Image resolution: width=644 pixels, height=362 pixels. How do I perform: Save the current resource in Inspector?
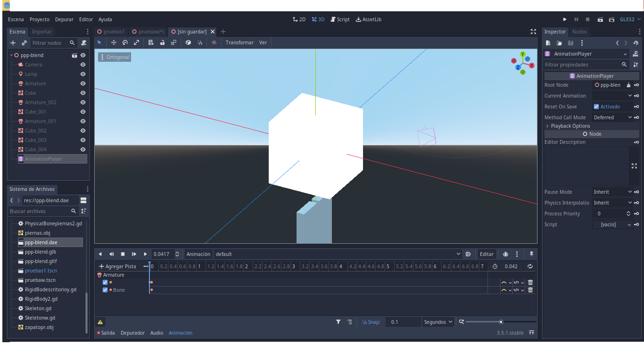570,43
